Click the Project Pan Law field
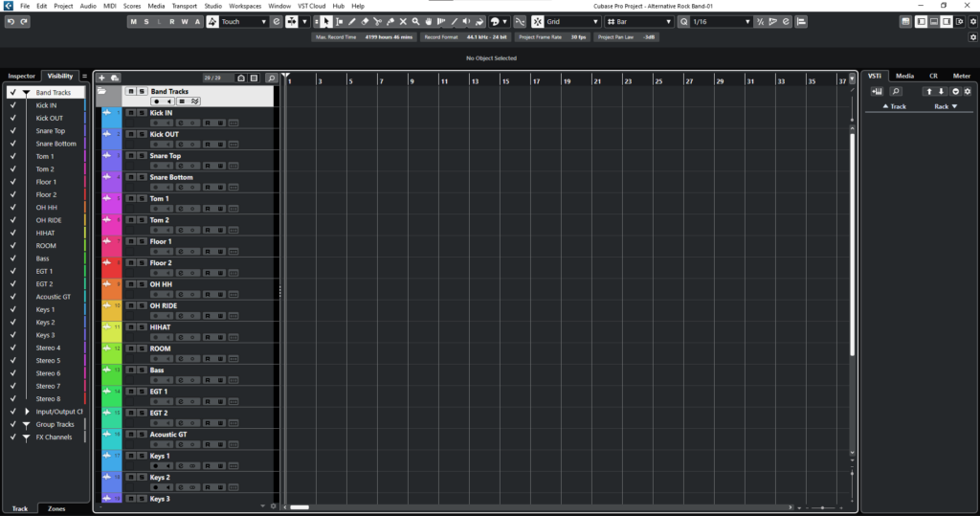The height and width of the screenshot is (516, 980). click(626, 37)
